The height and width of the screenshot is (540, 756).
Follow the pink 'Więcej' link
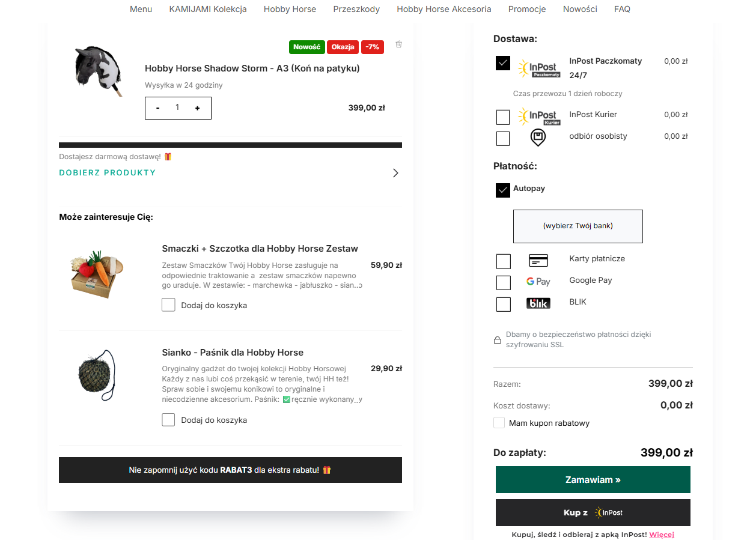coord(661,535)
